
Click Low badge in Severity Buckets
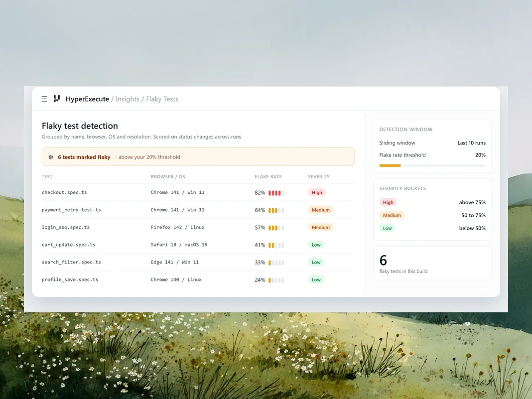point(388,228)
